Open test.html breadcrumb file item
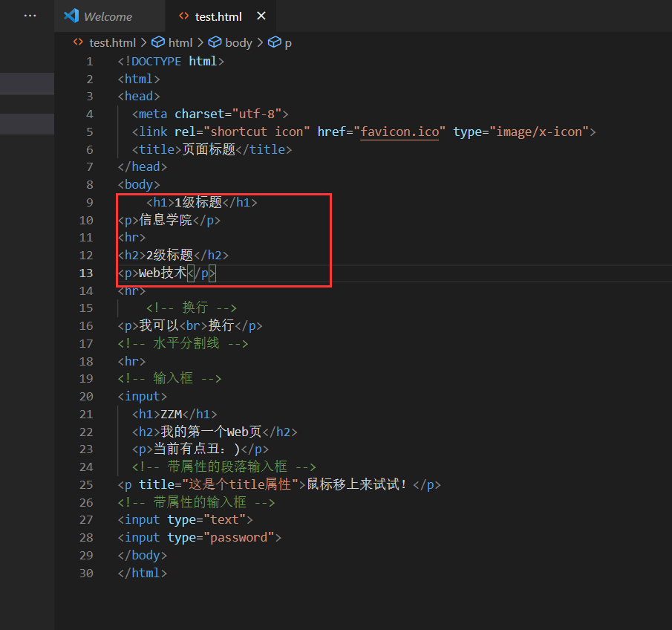Viewport: 672px width, 630px height. pyautogui.click(x=112, y=43)
